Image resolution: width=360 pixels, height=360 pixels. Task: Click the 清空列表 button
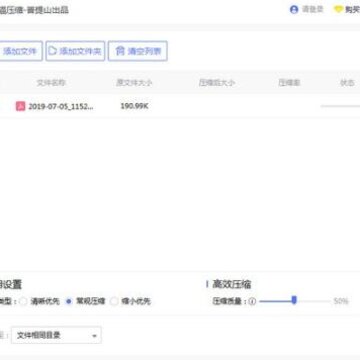(138, 51)
